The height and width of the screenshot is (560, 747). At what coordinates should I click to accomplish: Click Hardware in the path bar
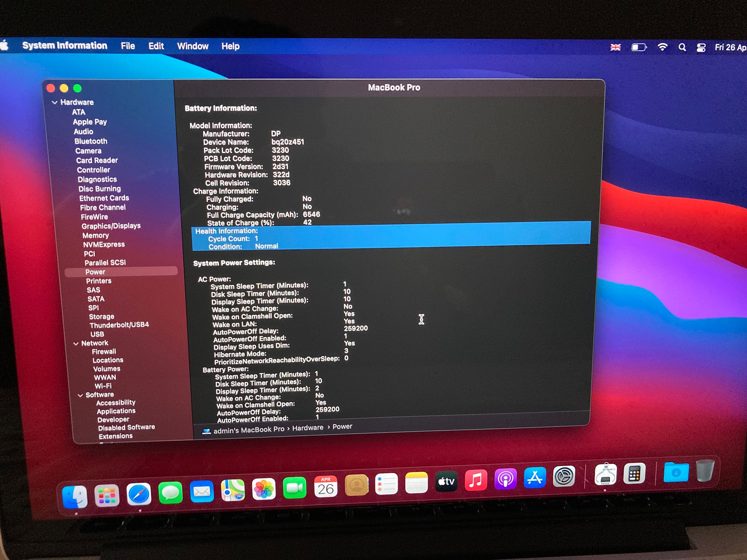coord(308,428)
